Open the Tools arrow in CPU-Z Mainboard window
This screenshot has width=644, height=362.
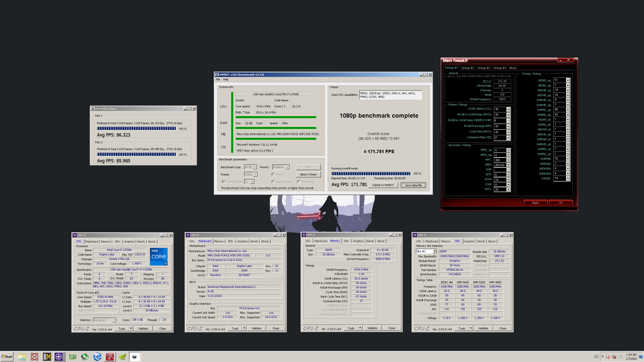click(244, 328)
